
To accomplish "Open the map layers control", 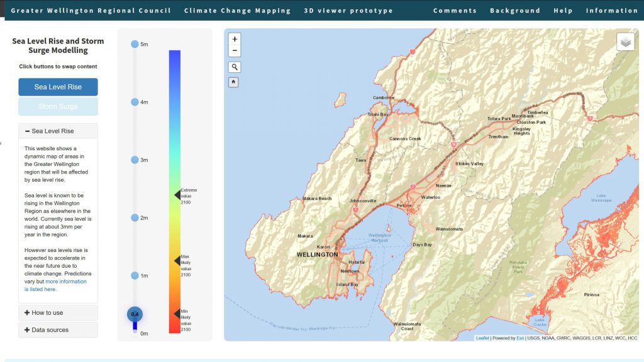I will pos(625,42).
